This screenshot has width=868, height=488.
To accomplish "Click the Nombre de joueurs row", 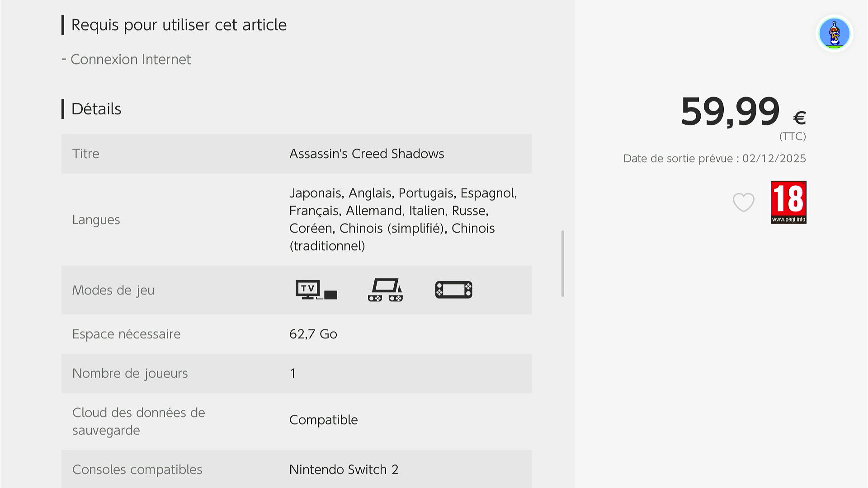I will click(130, 373).
